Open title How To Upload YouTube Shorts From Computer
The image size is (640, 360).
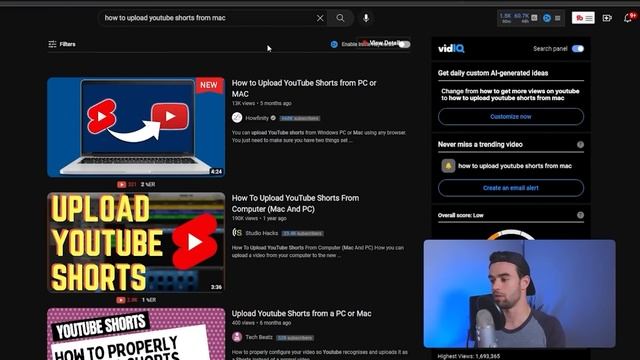(296, 203)
